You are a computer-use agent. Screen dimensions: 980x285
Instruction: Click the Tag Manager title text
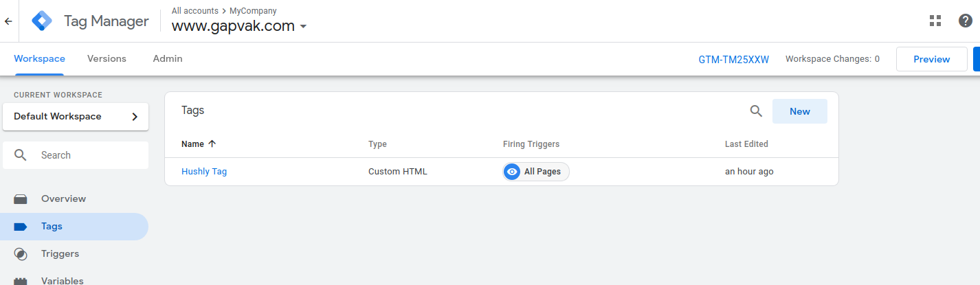point(107,21)
